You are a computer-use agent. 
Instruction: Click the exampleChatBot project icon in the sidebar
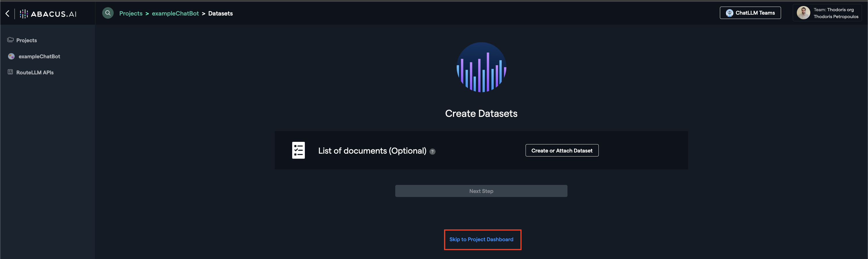[x=11, y=56]
